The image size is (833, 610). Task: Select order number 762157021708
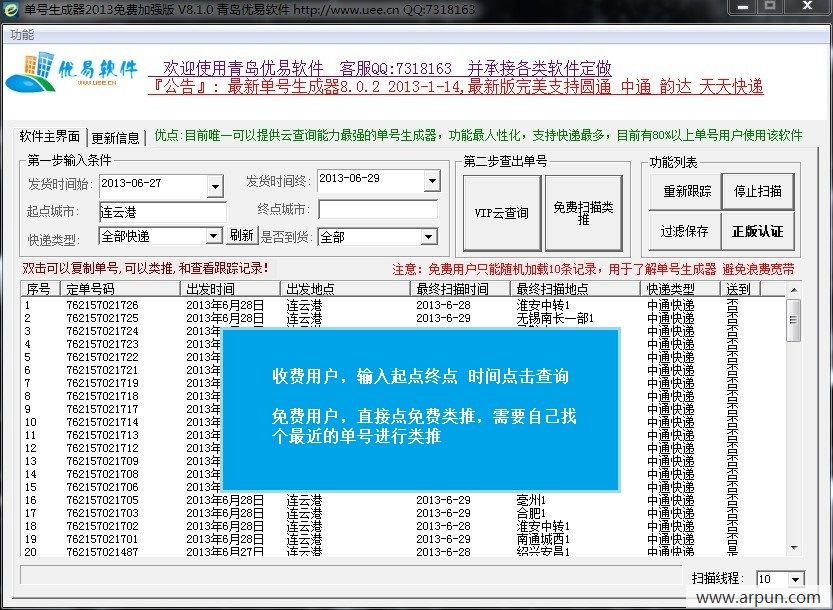pyautogui.click(x=103, y=475)
